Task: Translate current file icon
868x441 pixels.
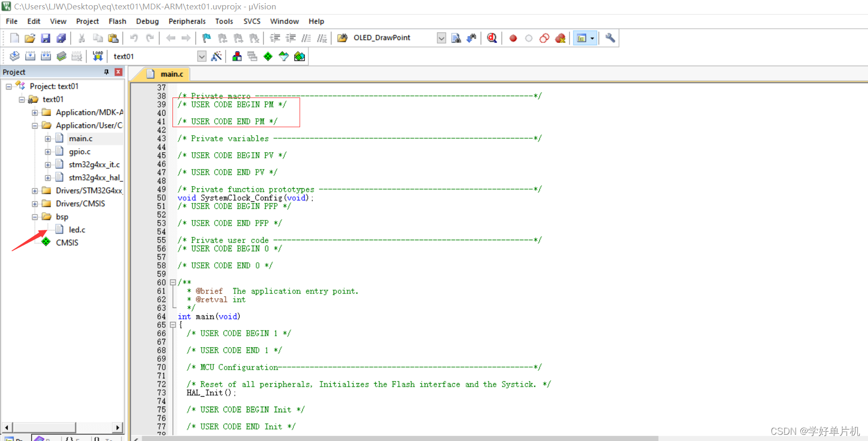Action: [15, 56]
